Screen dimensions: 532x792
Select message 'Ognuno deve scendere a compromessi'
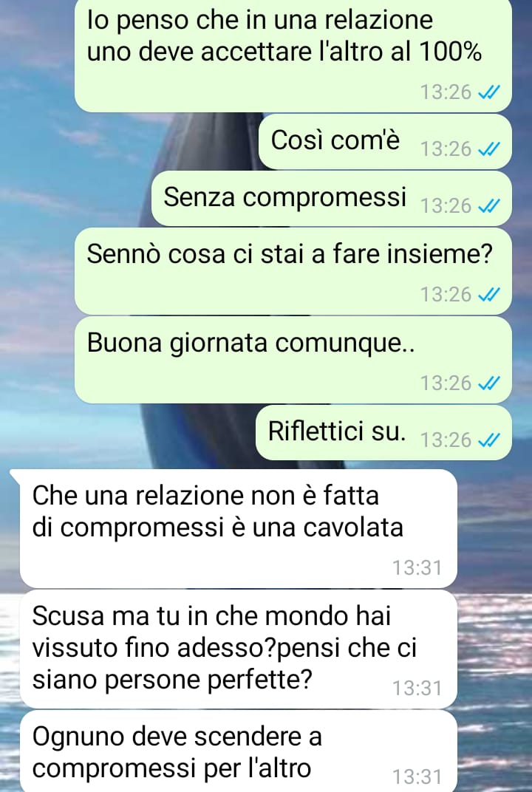[239, 751]
